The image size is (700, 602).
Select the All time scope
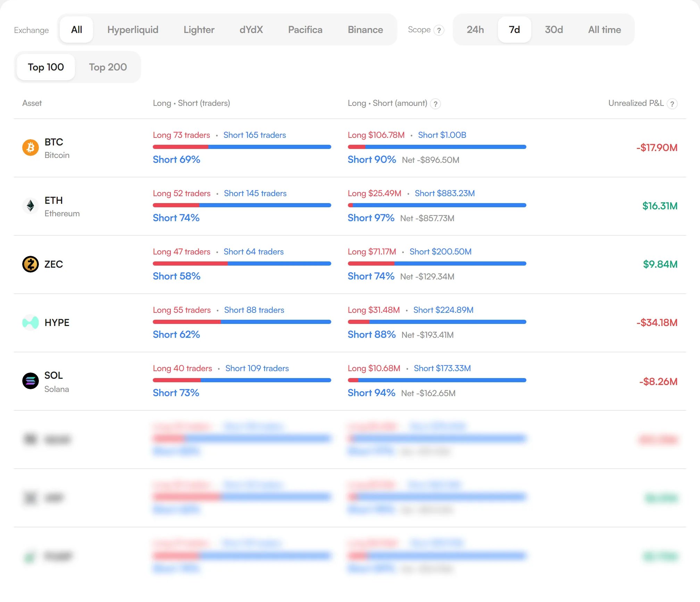coord(605,30)
